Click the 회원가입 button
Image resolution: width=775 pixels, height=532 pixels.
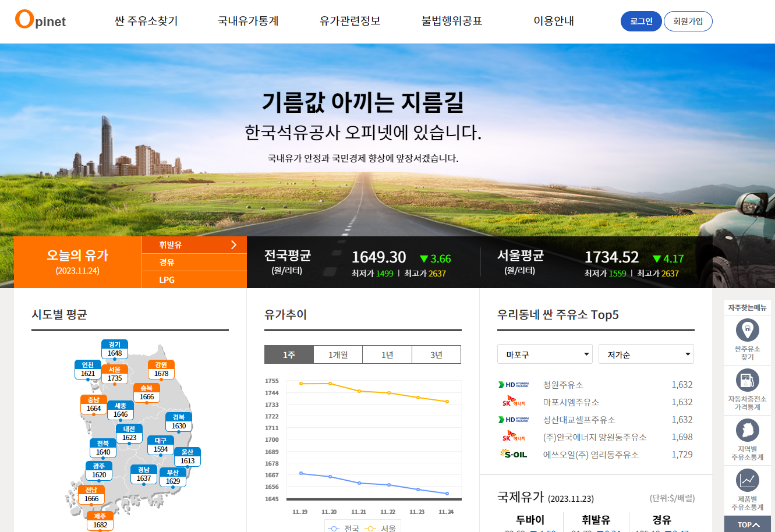(688, 21)
